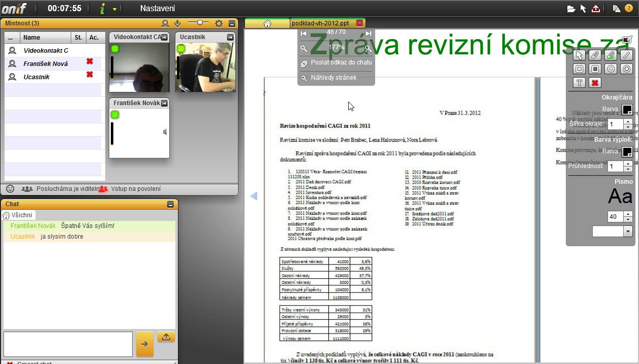Select the Všichni chat tab
This screenshot has height=364, width=639.
tap(19, 215)
